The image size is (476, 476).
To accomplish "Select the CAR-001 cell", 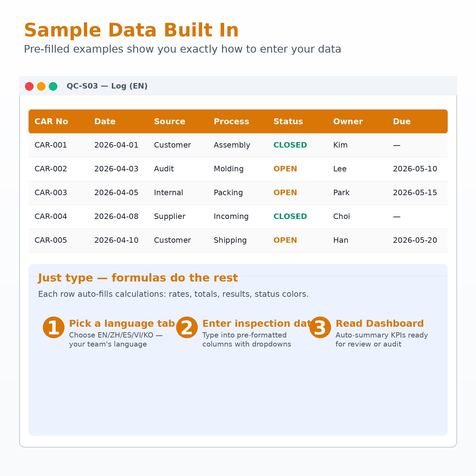I will [x=51, y=145].
